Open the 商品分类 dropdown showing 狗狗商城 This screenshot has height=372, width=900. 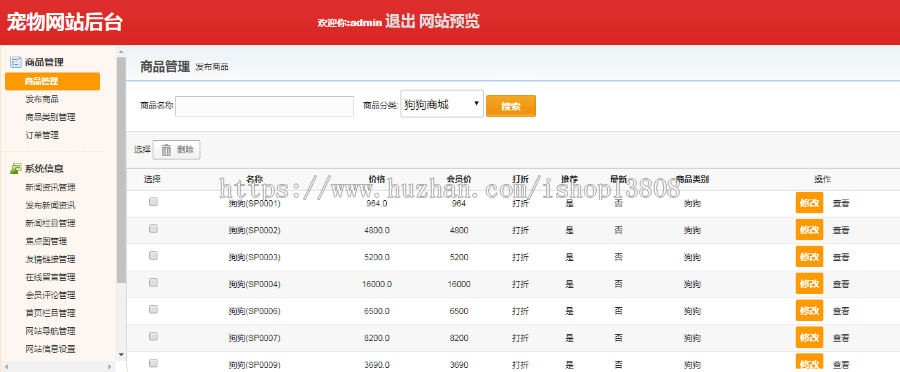(x=442, y=104)
